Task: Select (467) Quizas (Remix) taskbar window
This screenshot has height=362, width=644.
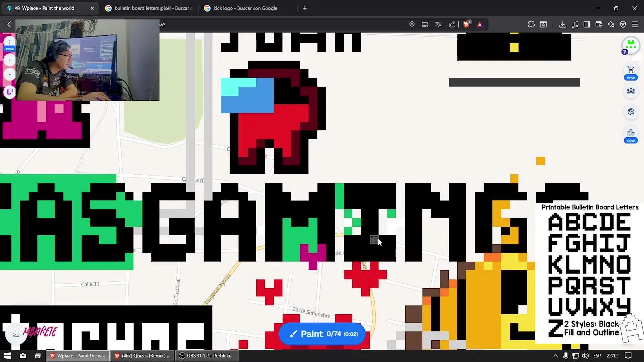Action: 142,356
